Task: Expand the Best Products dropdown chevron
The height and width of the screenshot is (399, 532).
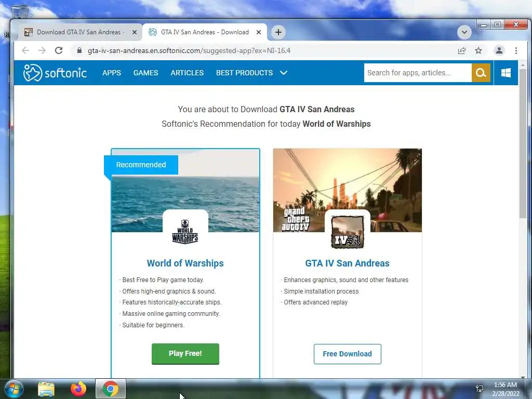Action: [283, 73]
